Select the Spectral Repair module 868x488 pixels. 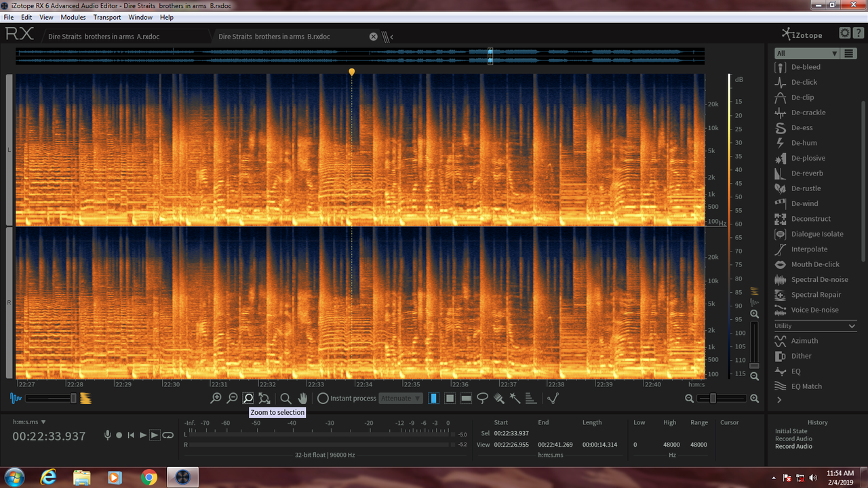click(817, 294)
